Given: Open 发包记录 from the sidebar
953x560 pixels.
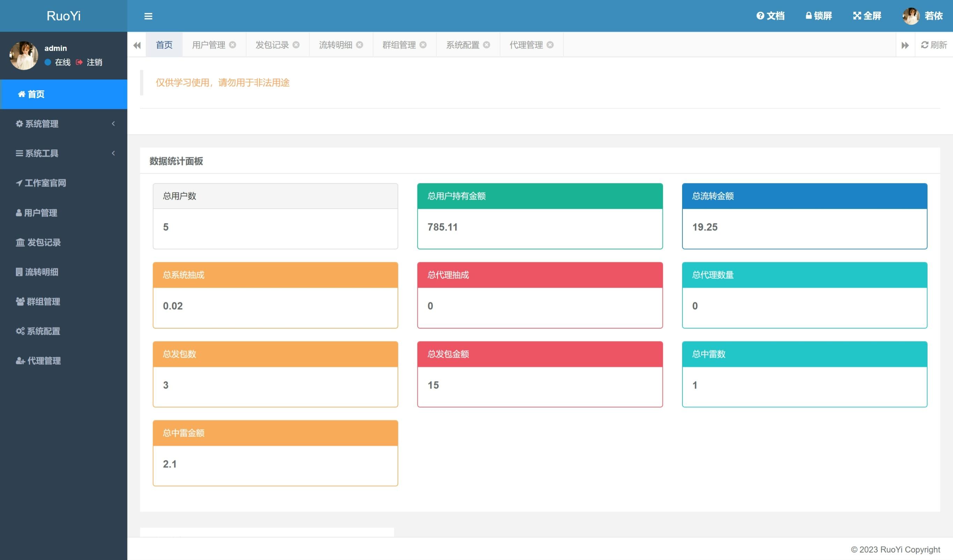Looking at the screenshot, I should (x=44, y=242).
